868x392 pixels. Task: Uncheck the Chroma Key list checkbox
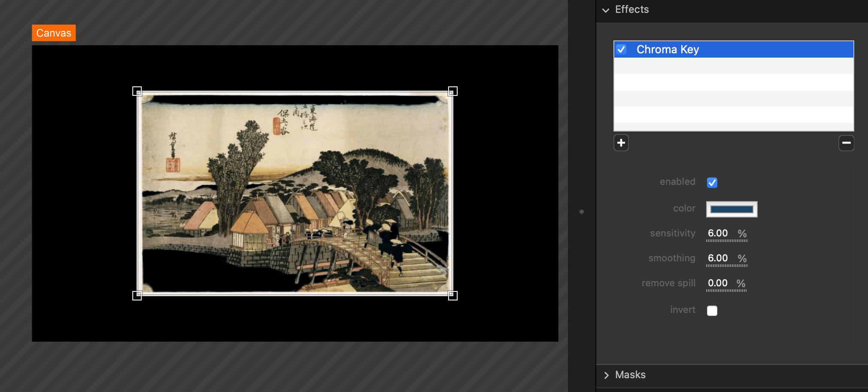[x=621, y=49]
